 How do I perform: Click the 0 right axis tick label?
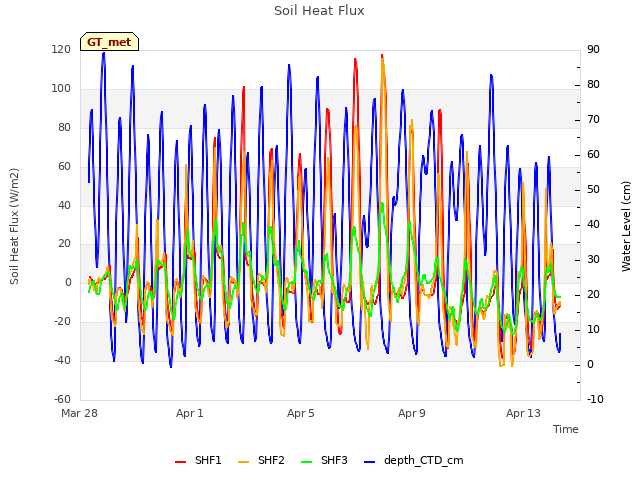pyautogui.click(x=590, y=364)
